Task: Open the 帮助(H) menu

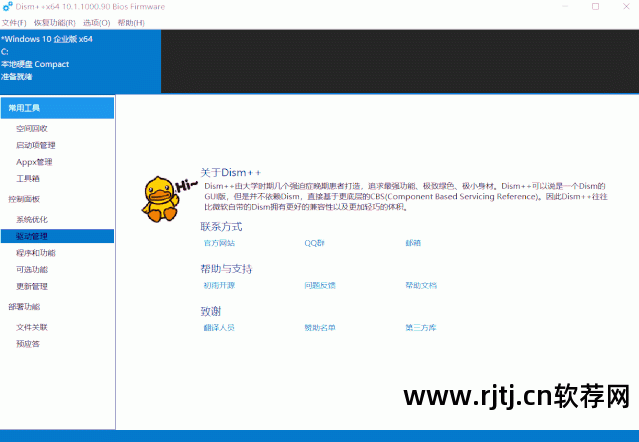Action: (x=131, y=23)
